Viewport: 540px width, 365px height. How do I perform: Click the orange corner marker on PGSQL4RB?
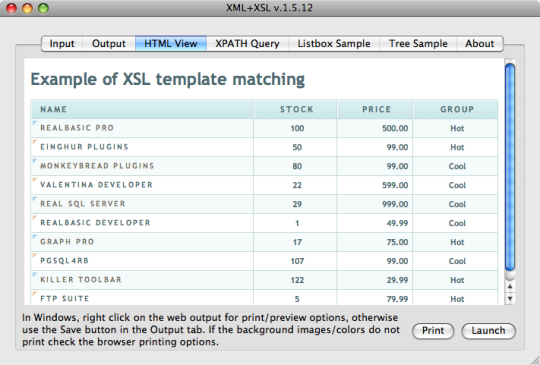34,255
